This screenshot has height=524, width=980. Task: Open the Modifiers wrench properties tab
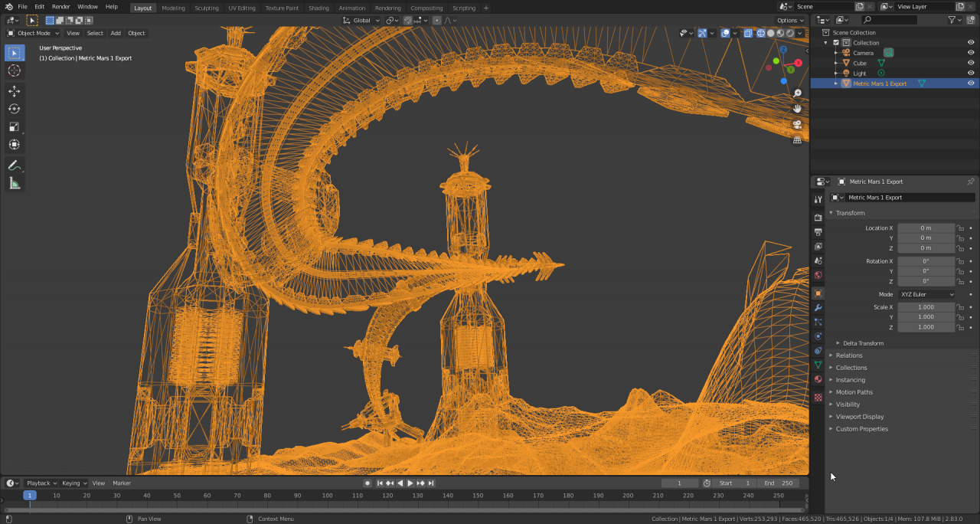(x=818, y=308)
